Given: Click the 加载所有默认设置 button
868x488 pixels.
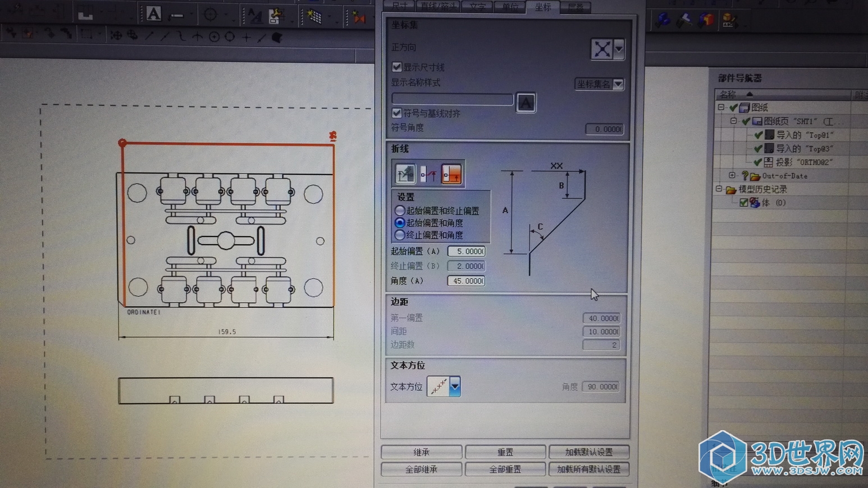Looking at the screenshot, I should click(589, 469).
